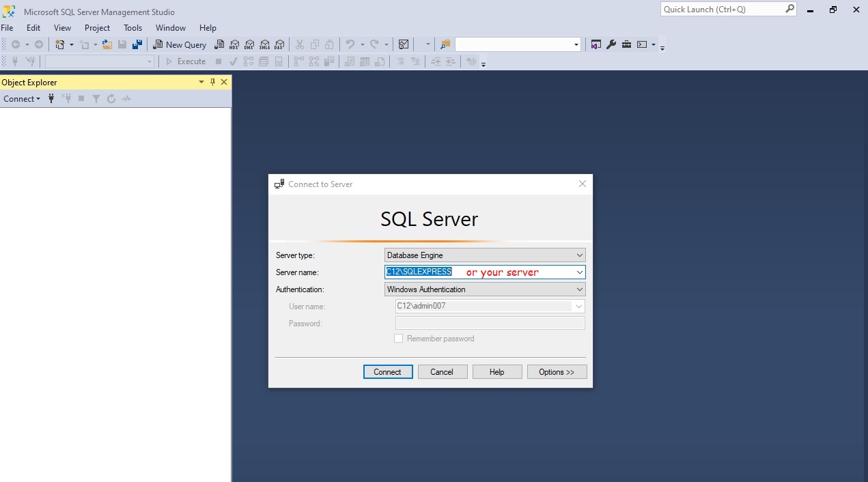Click the Activity Monitor pulse icon in Object Explorer
Viewport: 868px width, 482px height.
[126, 98]
